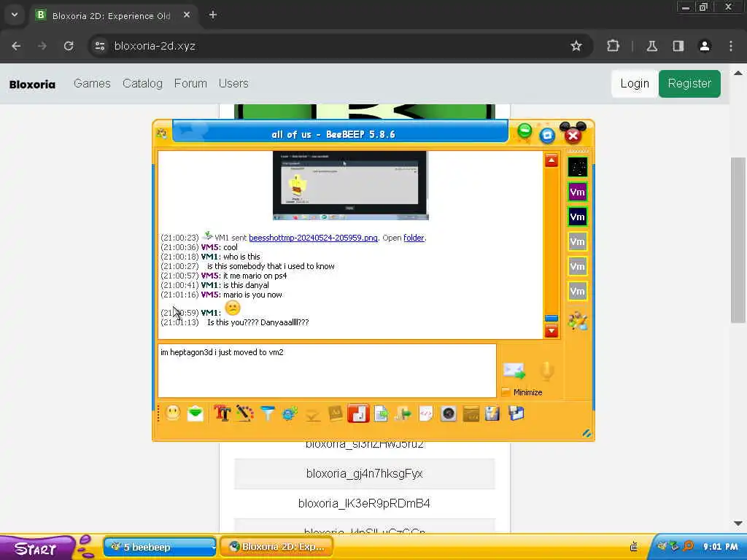Bookmark this page with the star icon
The height and width of the screenshot is (560, 747).
coord(576,46)
